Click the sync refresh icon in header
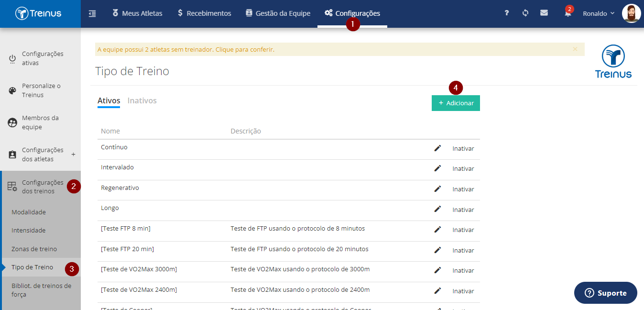This screenshot has width=644, height=310. pyautogui.click(x=525, y=13)
